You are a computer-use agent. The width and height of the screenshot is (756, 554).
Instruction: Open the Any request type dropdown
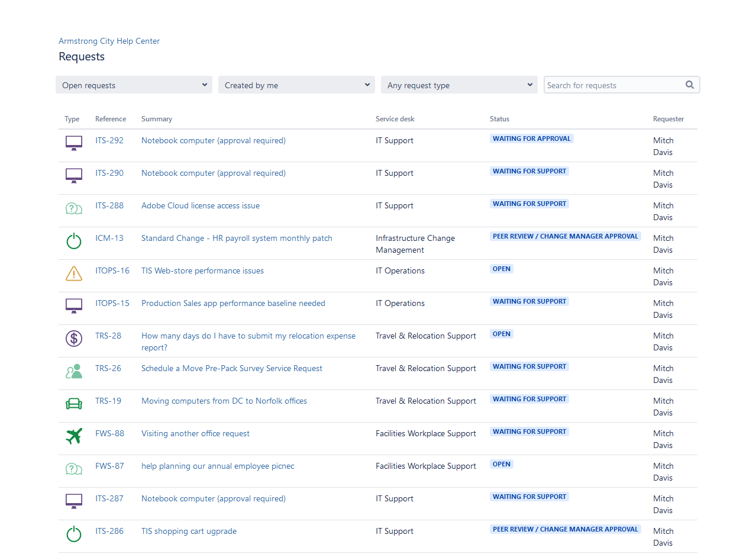(x=458, y=85)
